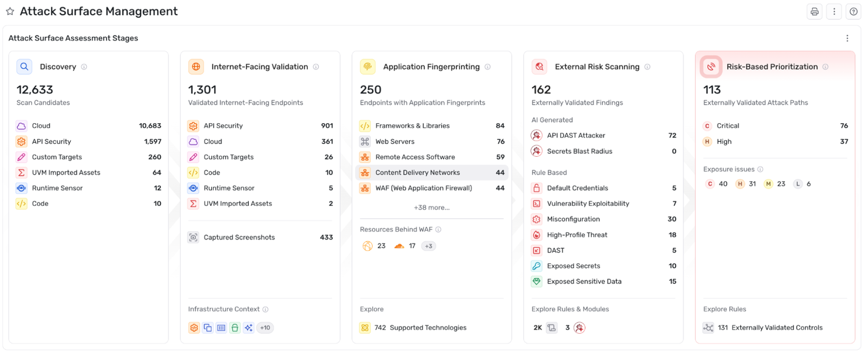Viewport: 868px width, 354px height.
Task: Show info for Discovery stage
Action: click(84, 67)
